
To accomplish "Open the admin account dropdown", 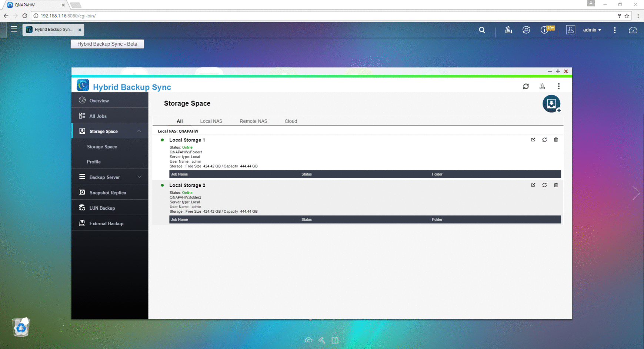I will pos(592,30).
